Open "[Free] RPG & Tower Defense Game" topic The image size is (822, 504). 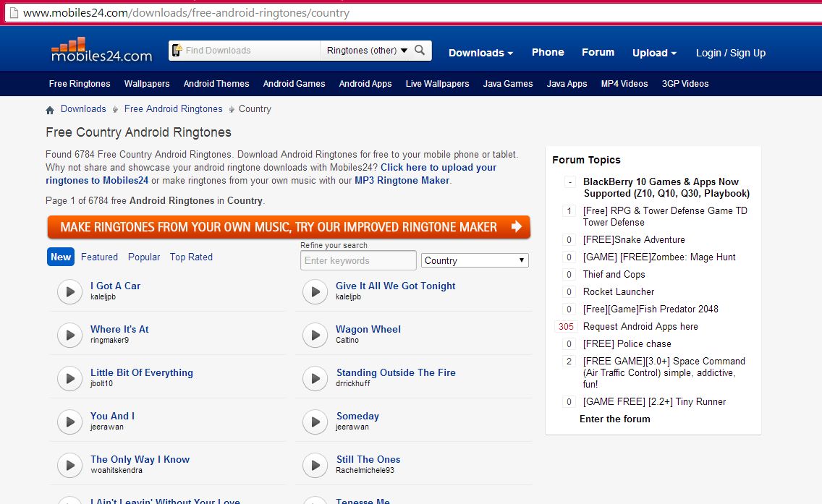tap(665, 216)
